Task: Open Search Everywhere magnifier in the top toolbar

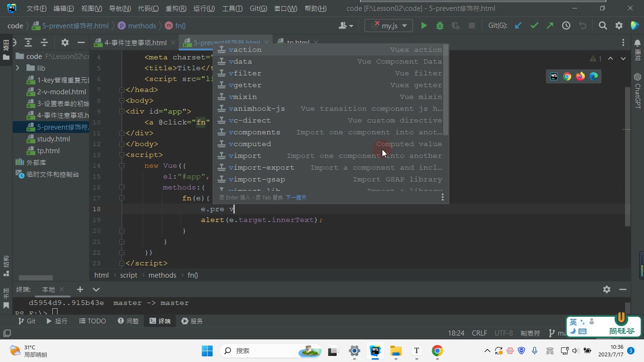Action: point(603,26)
